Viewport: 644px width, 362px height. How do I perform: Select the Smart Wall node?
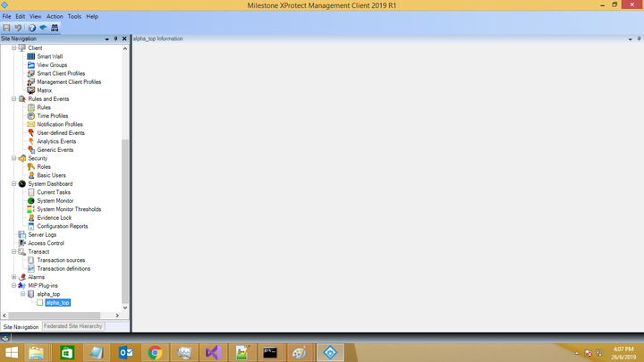pyautogui.click(x=49, y=56)
